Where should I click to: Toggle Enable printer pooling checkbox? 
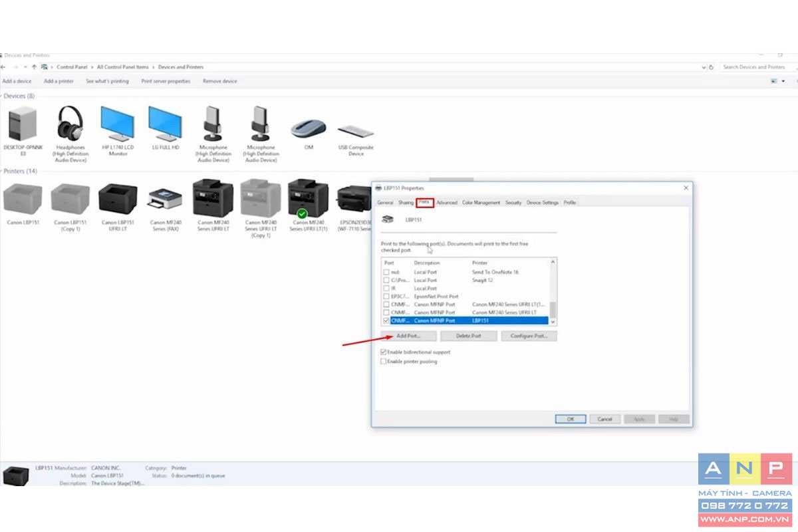pyautogui.click(x=383, y=361)
